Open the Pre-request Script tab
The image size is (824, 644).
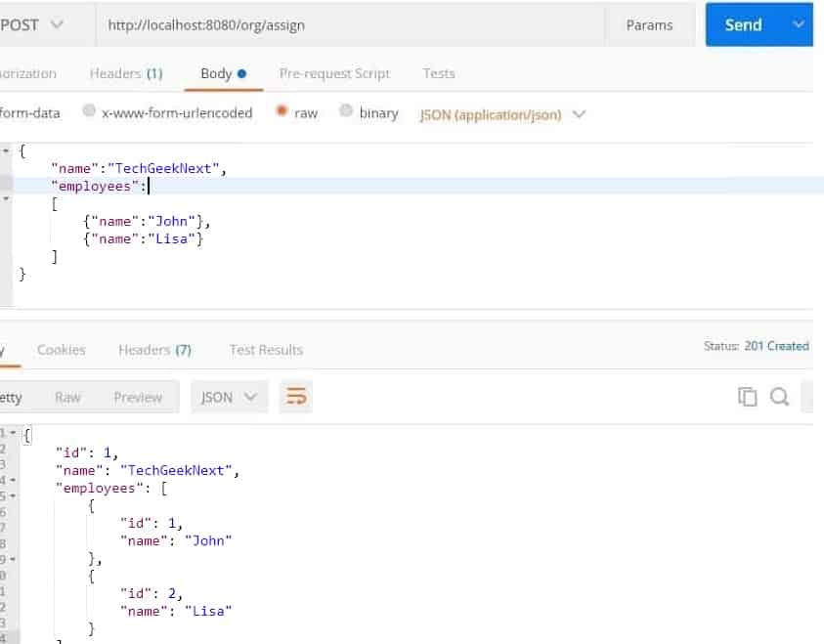[334, 73]
